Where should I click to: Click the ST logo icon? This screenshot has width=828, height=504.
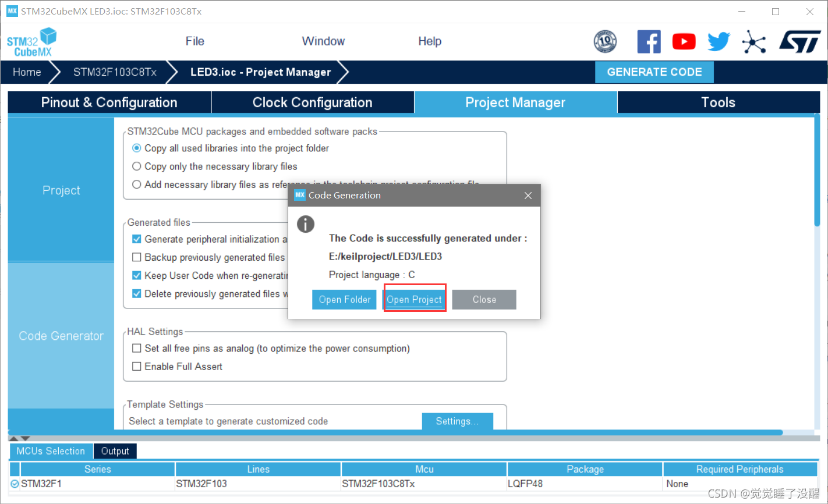coord(800,42)
